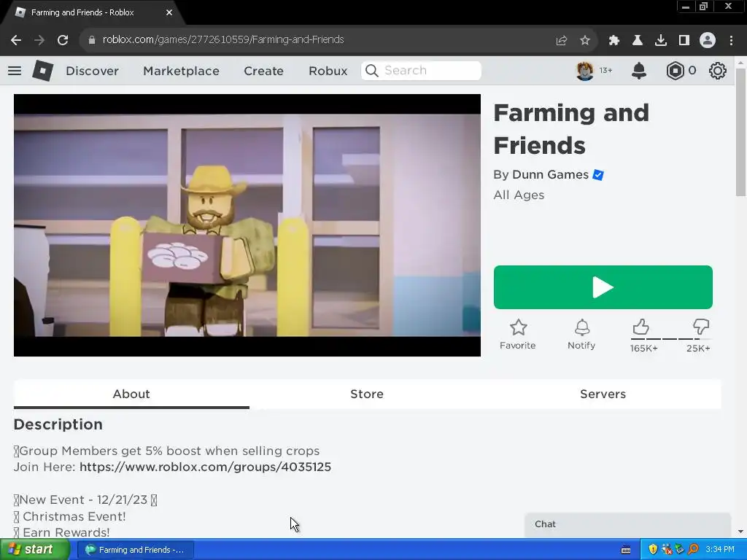Open browser downloads
Viewport: 747px width, 560px height.
point(661,41)
